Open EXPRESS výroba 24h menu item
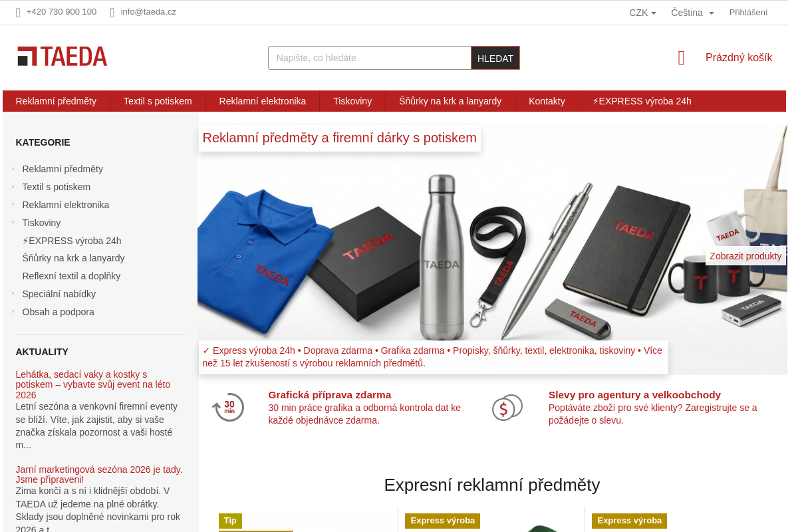Screen dimensions: 798x532 coord(642,101)
